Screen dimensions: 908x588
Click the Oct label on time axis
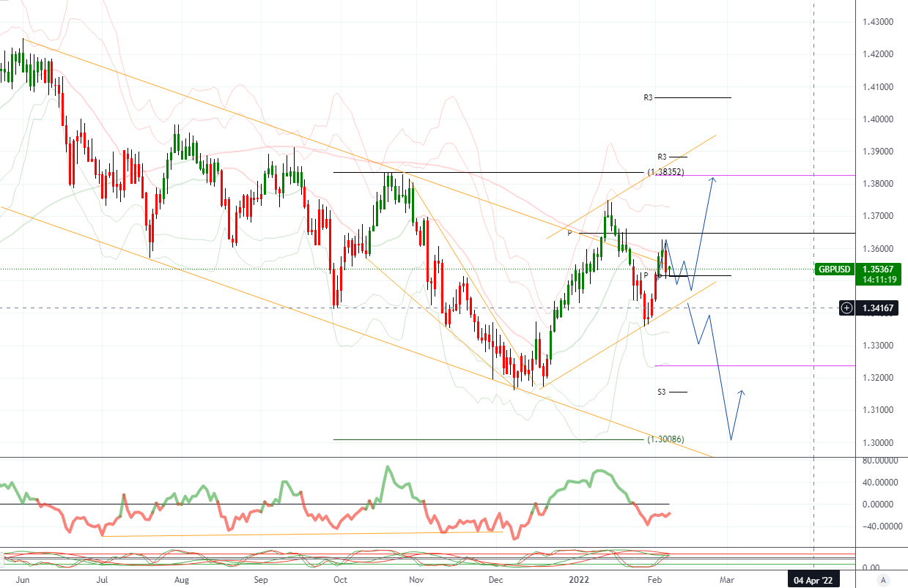[339, 579]
